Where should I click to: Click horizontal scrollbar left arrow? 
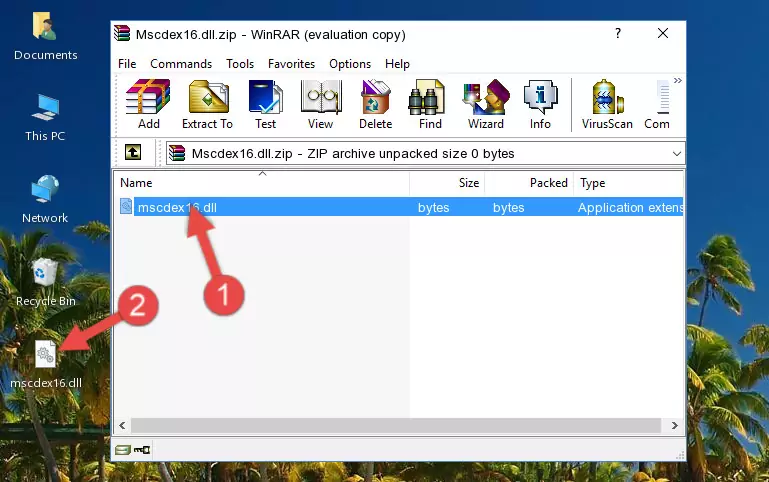point(122,425)
